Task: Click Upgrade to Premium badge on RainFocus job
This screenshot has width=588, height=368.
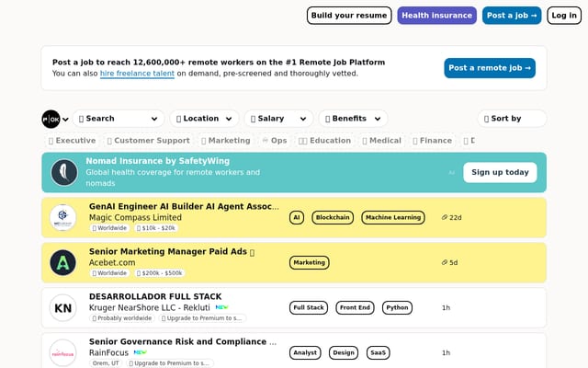Action: click(x=170, y=363)
